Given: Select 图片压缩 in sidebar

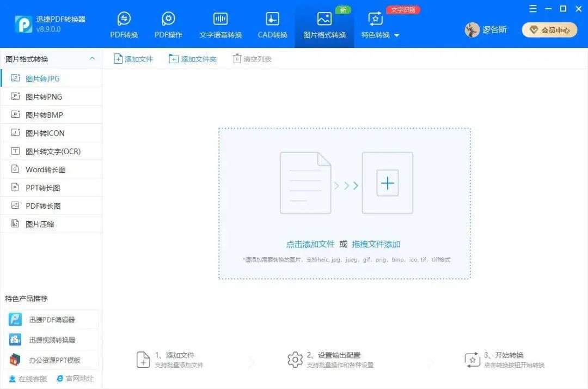Looking at the screenshot, I should coord(51,224).
